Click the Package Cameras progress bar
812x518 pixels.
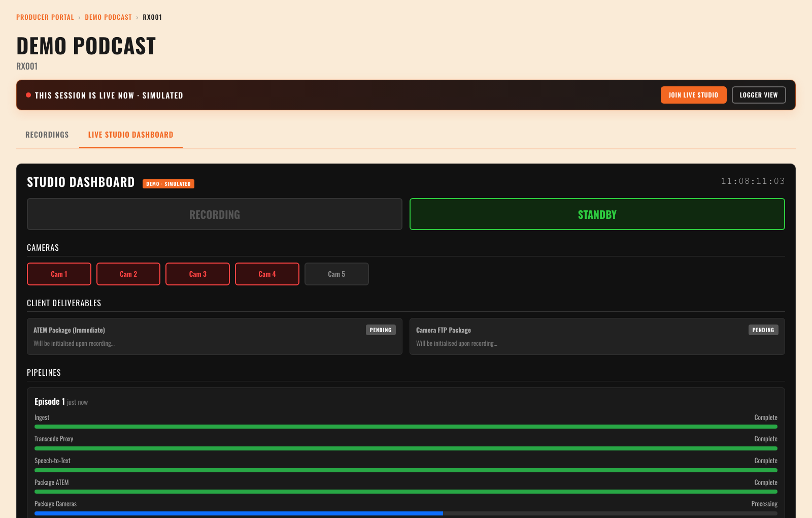(x=406, y=513)
